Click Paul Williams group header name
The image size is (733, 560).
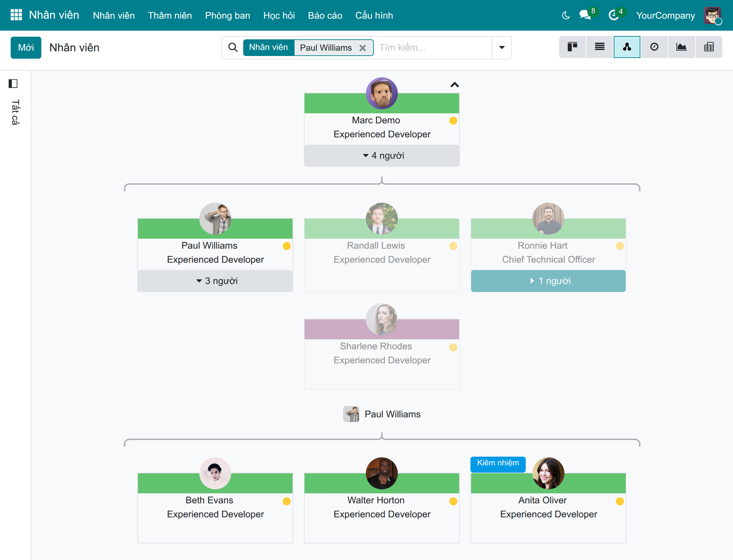click(392, 414)
